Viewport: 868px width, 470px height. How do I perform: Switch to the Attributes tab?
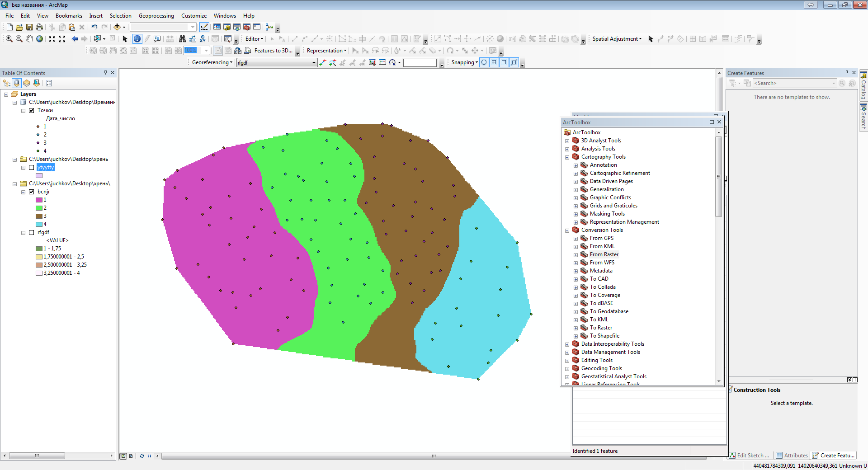792,456
